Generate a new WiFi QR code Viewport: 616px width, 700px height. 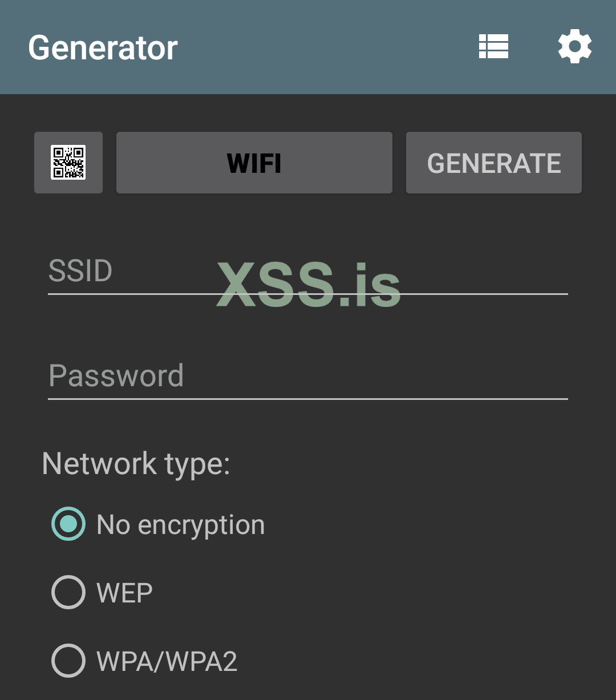pyautogui.click(x=493, y=163)
